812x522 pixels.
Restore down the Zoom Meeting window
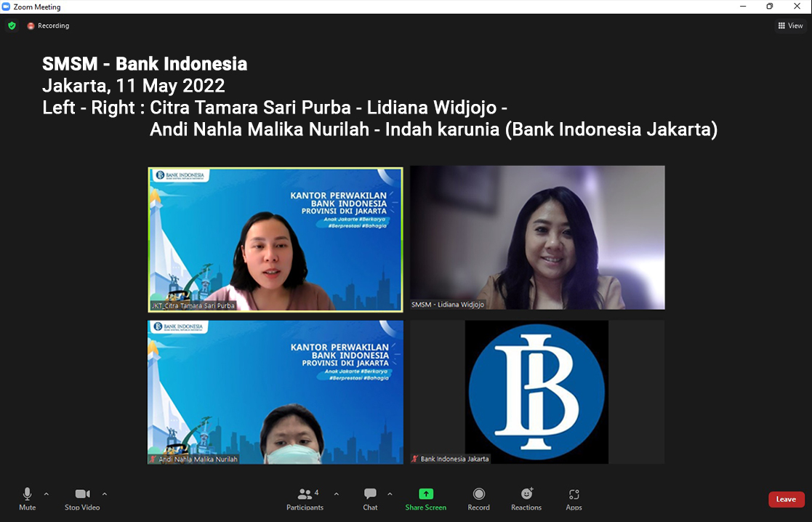(x=770, y=7)
